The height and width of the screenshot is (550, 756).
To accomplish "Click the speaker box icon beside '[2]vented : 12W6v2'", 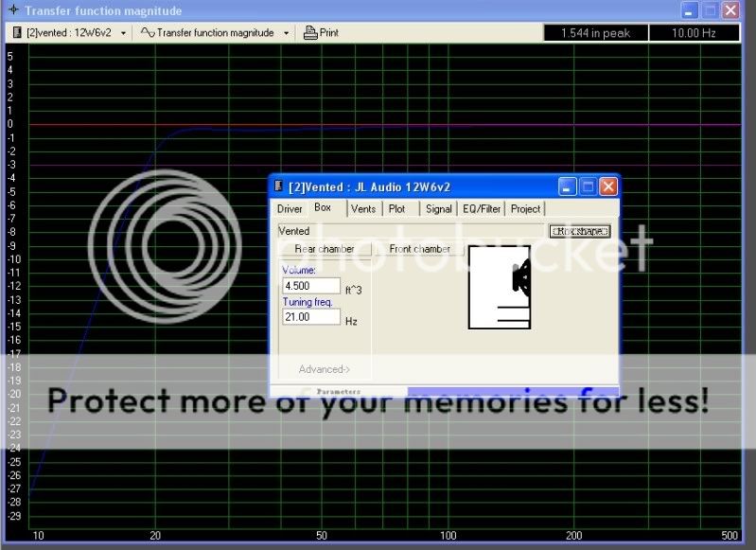I will click(17, 32).
